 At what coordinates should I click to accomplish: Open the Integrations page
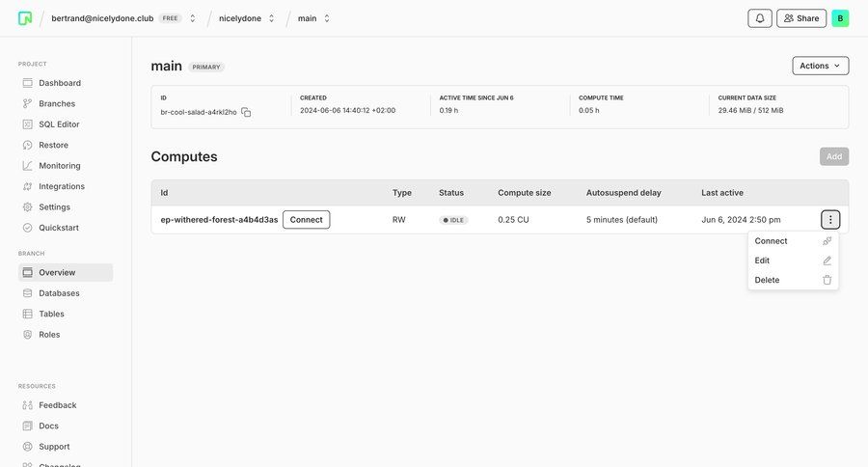pyautogui.click(x=61, y=186)
